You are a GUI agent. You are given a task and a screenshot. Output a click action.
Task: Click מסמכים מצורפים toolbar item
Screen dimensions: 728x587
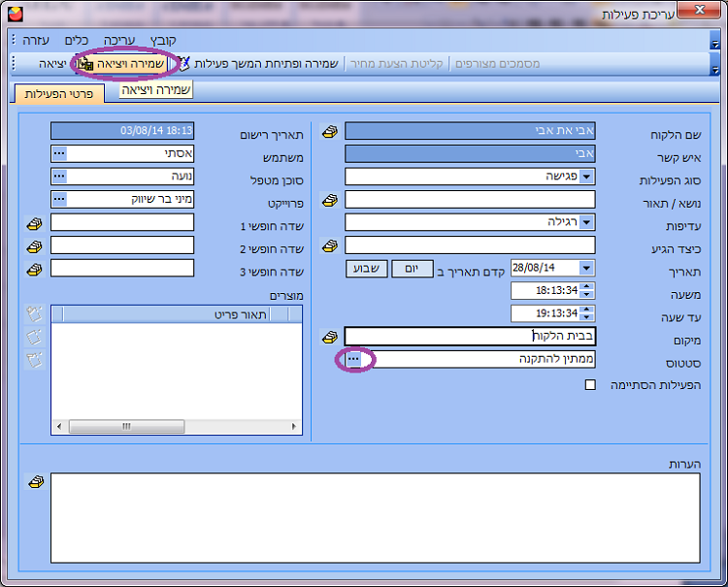pos(497,64)
